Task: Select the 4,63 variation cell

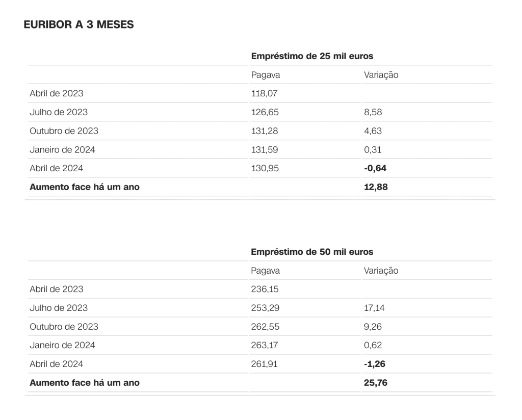Action: point(373,131)
